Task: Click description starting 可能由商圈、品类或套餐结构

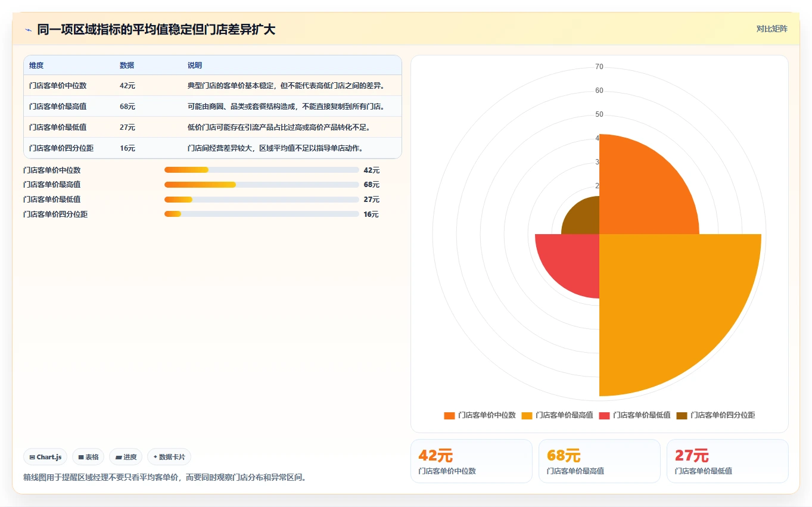Action: [286, 107]
